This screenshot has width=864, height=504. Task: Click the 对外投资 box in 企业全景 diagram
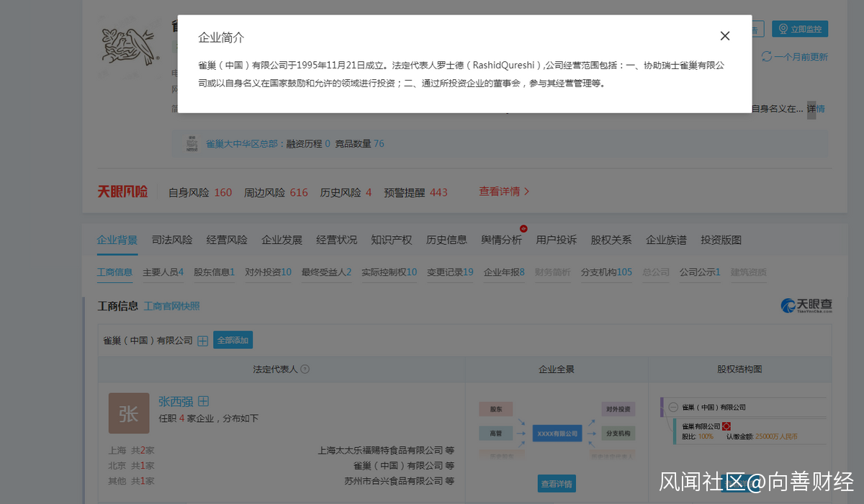coord(618,409)
